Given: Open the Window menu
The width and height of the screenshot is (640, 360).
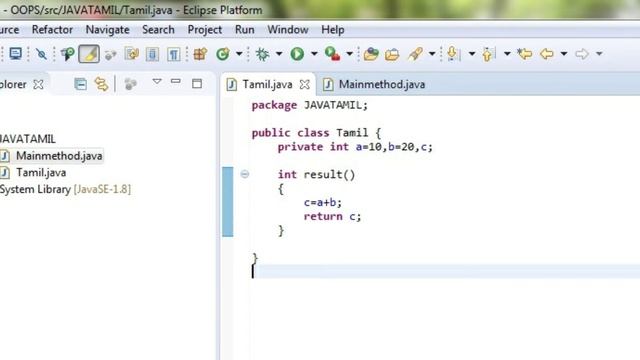Looking at the screenshot, I should click(x=288, y=30).
